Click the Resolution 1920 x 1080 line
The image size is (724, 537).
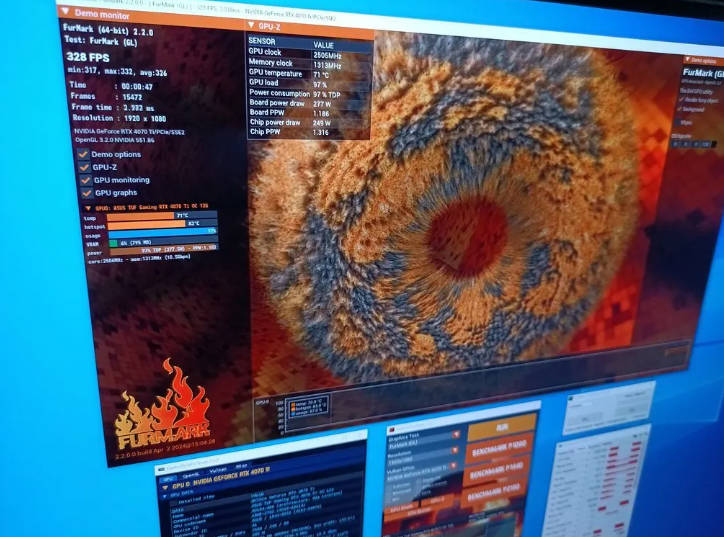(119, 118)
